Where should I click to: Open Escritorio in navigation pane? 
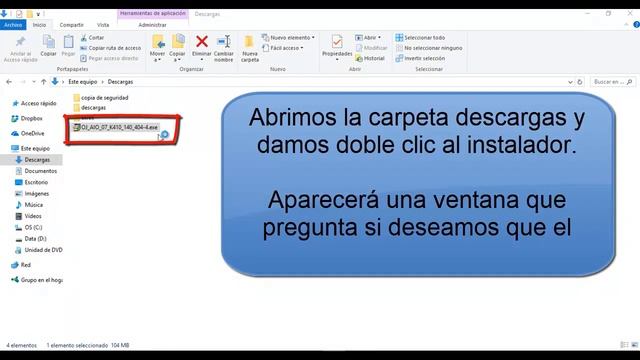(32, 182)
